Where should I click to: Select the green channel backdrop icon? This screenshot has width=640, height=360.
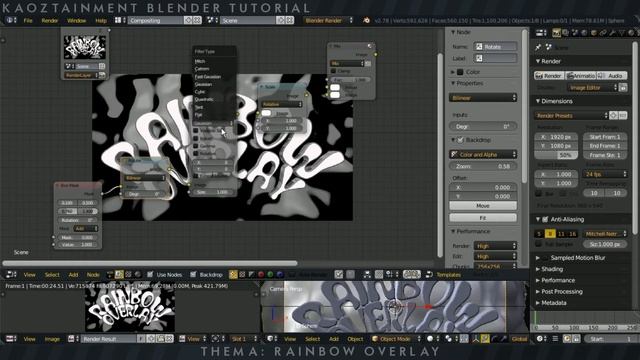(270, 275)
